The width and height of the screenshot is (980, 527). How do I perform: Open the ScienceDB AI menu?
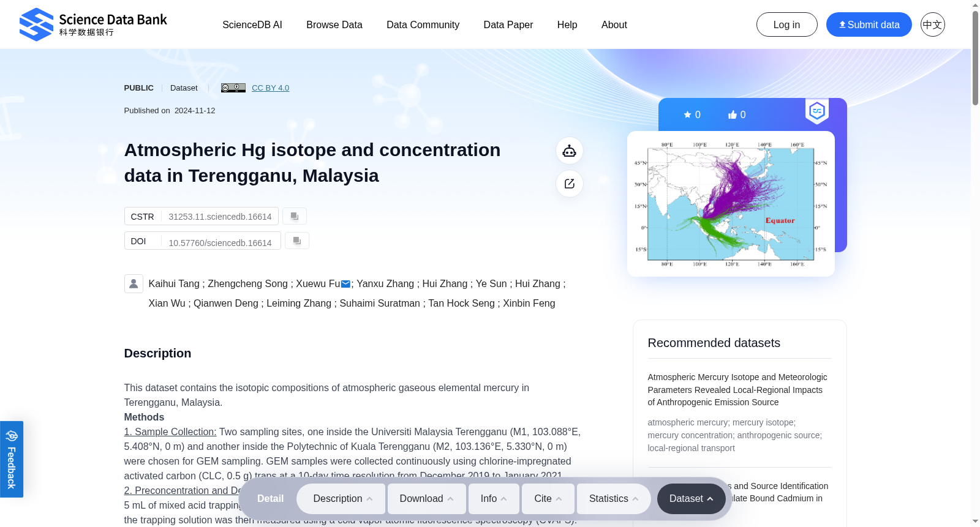pos(252,24)
